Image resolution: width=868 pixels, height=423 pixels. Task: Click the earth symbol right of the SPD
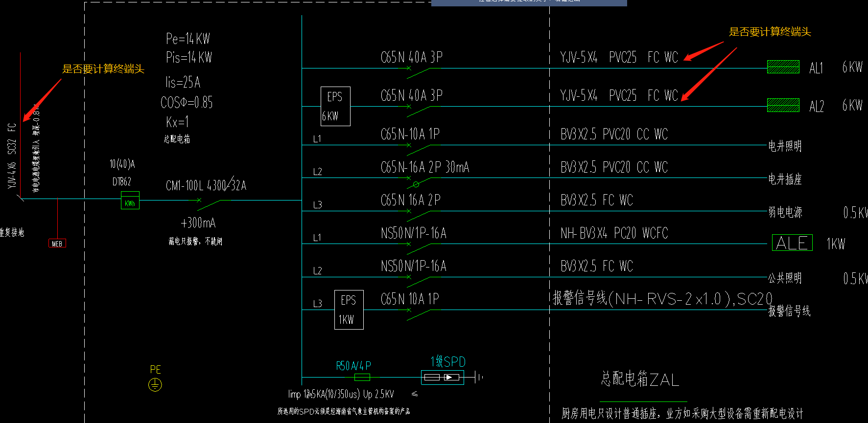(479, 377)
